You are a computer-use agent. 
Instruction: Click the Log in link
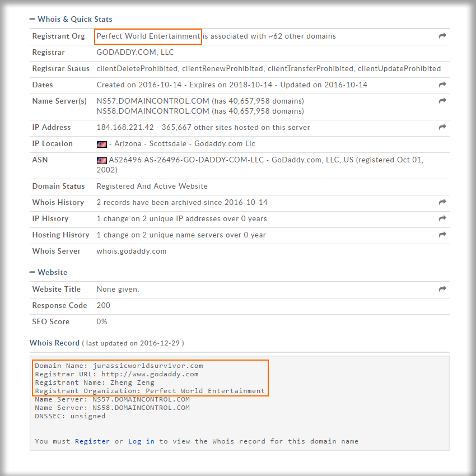(x=141, y=441)
